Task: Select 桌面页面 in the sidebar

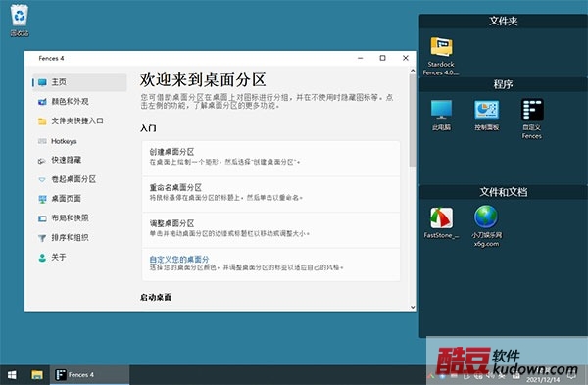Action: (66, 199)
